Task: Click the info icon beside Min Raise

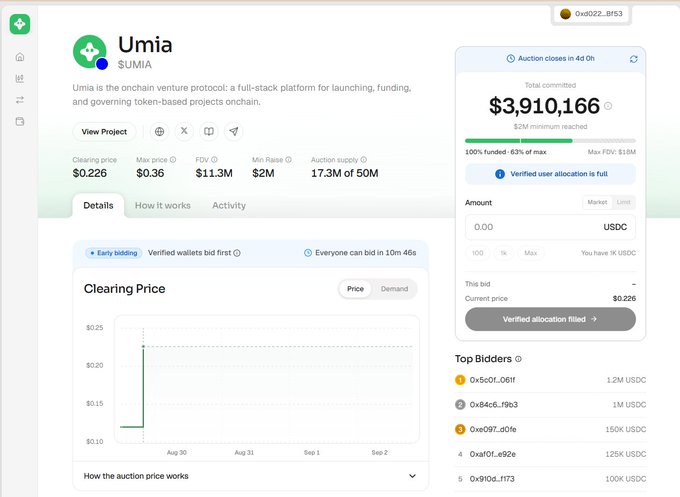Action: (288, 160)
